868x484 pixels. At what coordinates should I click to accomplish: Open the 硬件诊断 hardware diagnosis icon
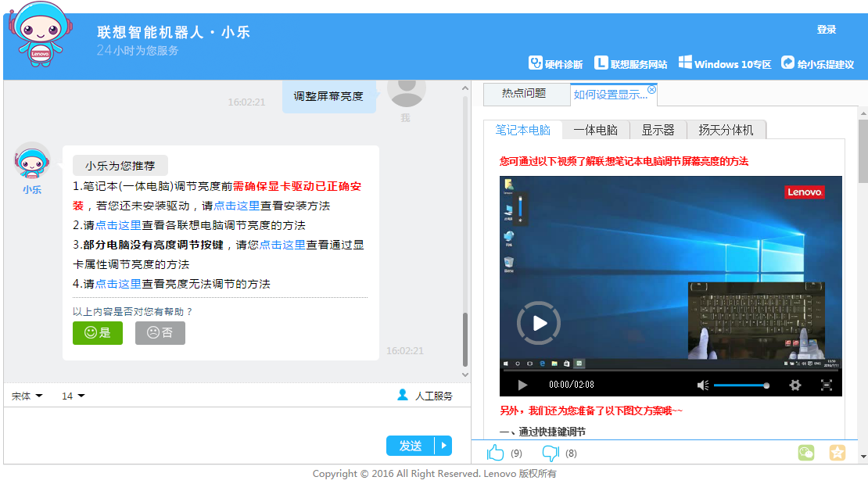tap(536, 63)
